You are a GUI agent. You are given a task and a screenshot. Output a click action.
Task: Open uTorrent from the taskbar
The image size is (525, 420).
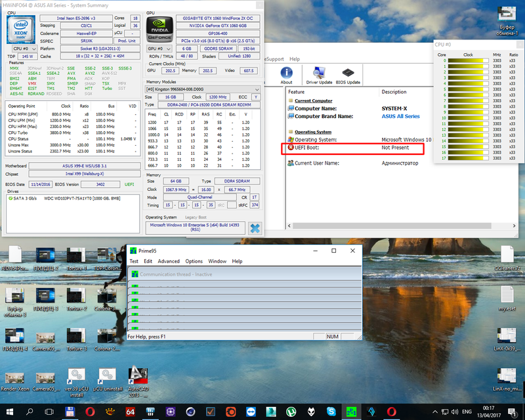291,411
